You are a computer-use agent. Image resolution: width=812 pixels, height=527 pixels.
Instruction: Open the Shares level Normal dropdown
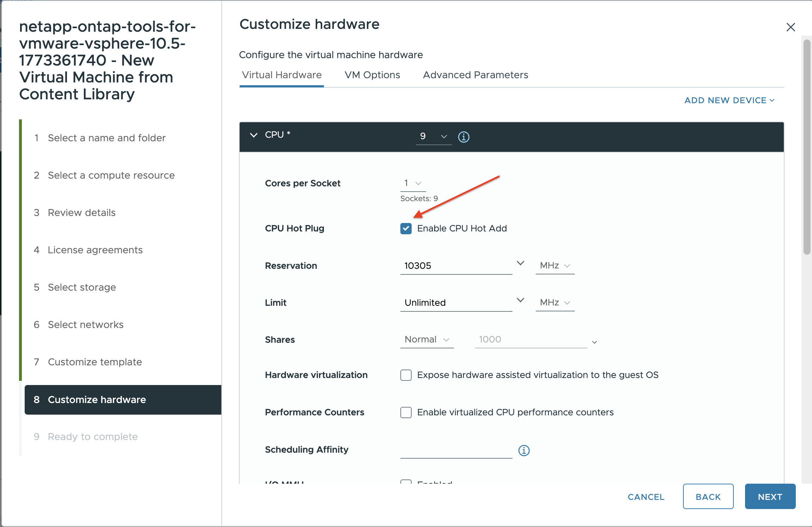click(426, 340)
